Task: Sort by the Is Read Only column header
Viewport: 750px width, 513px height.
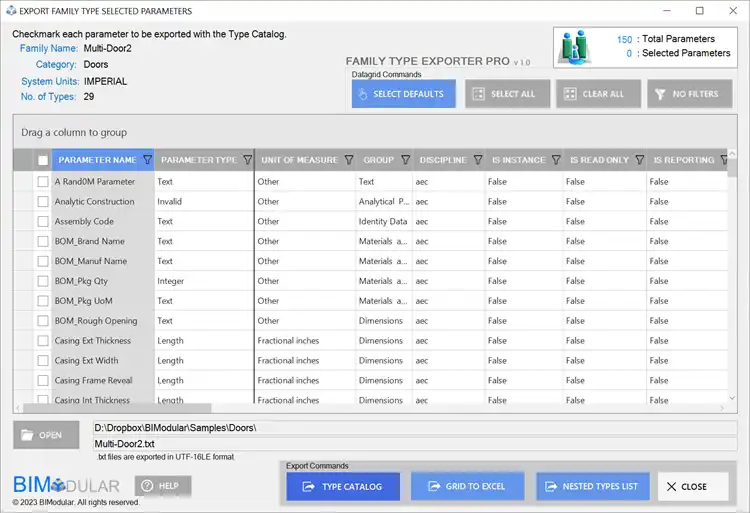Action: (599, 160)
